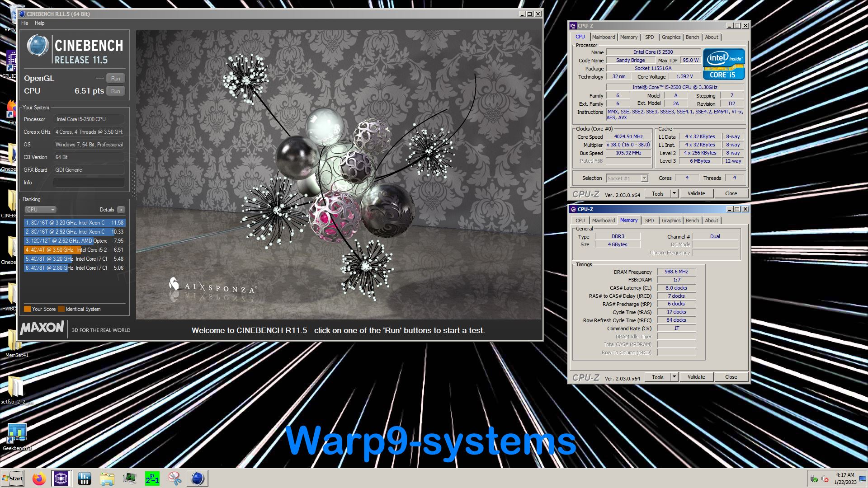
Task: Click the Multiplier x 38.0 value
Action: [x=628, y=145]
